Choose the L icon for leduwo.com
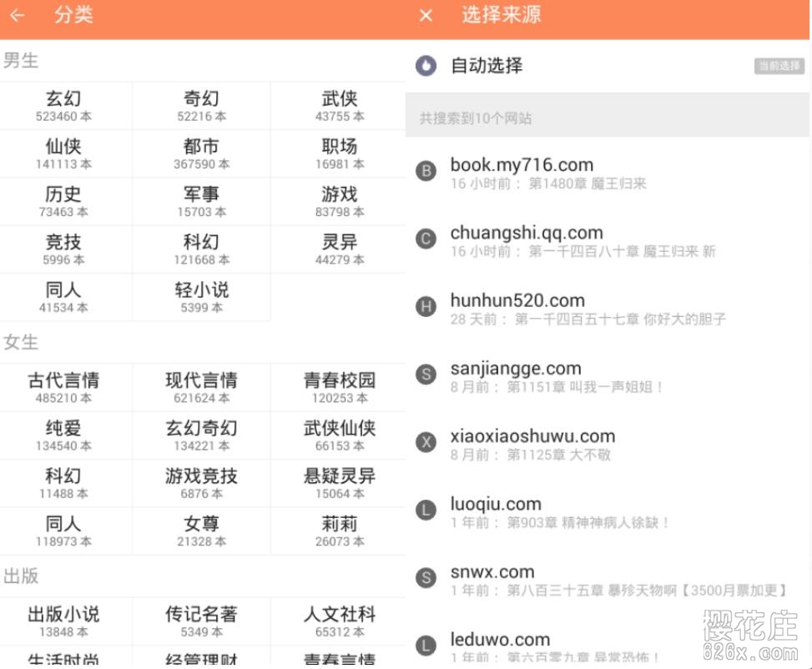This screenshot has width=812, height=669. point(426,646)
